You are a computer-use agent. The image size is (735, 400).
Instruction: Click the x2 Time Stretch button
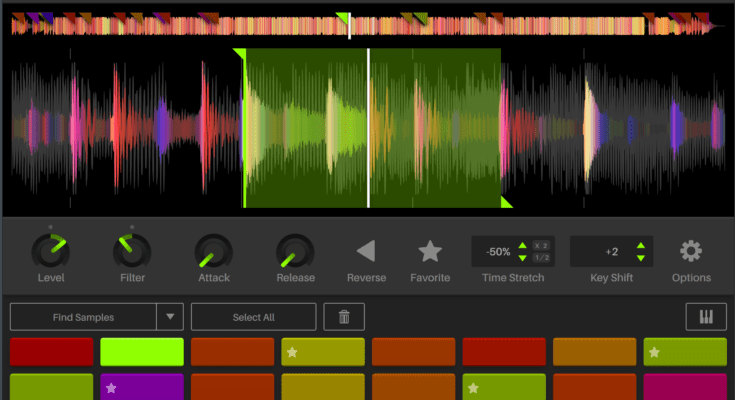[541, 245]
